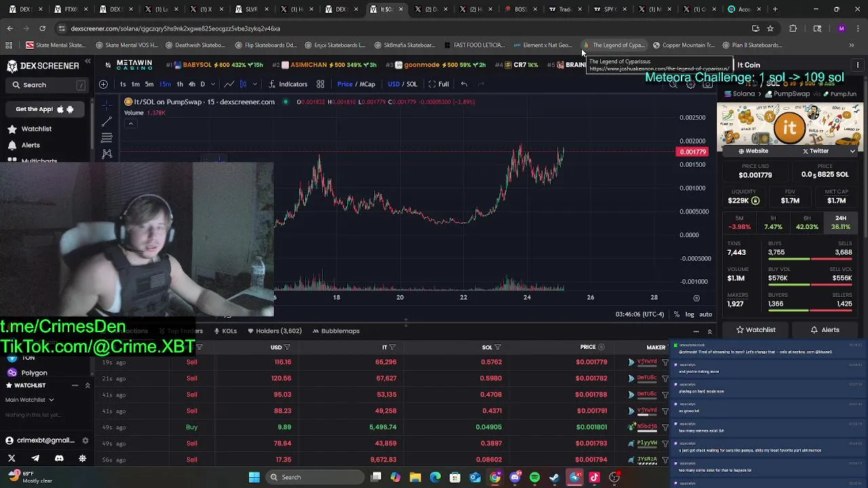
Task: Open the Bubblemaps tab
Action: tap(336, 331)
